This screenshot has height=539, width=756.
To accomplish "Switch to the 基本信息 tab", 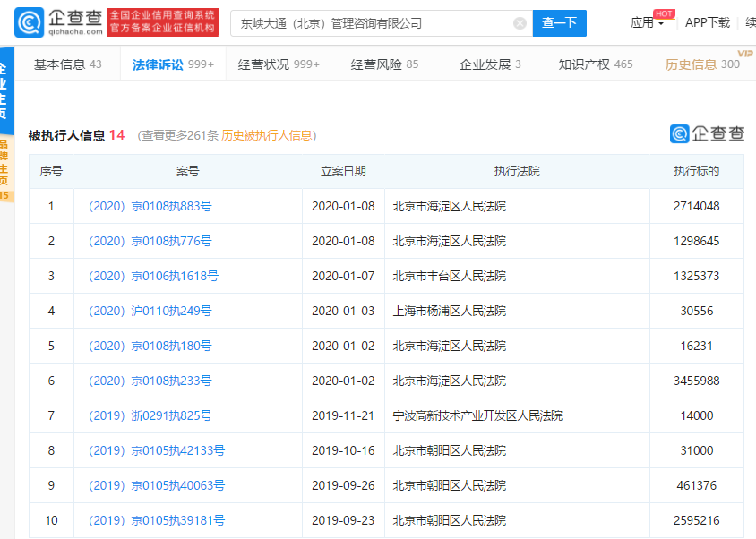I will click(x=67, y=64).
